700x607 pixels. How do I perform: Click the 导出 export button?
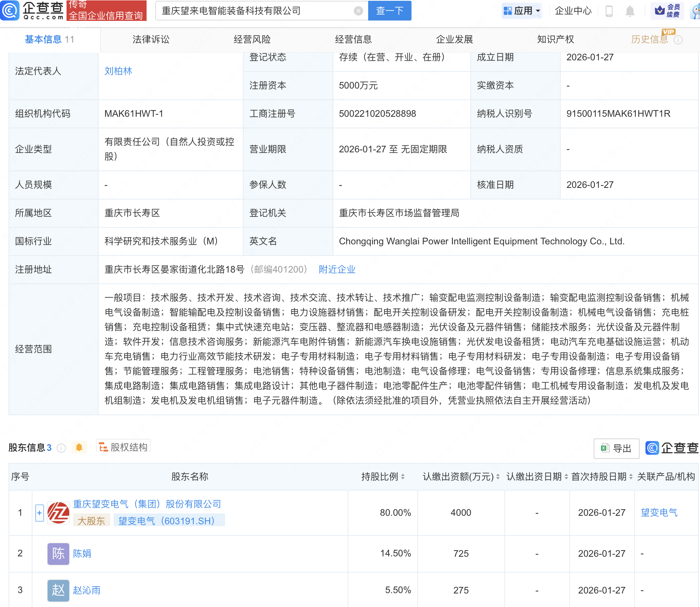(616, 448)
